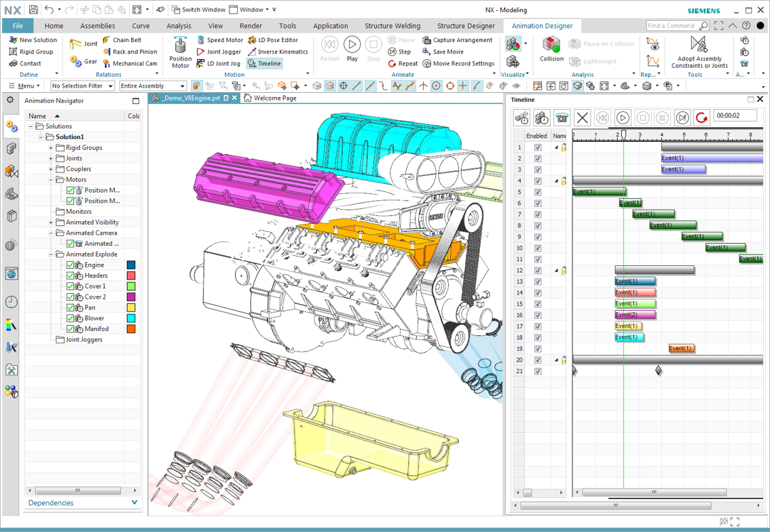The height and width of the screenshot is (532, 770).
Task: Click the timeline time field 00:00:02
Action: tap(735, 117)
